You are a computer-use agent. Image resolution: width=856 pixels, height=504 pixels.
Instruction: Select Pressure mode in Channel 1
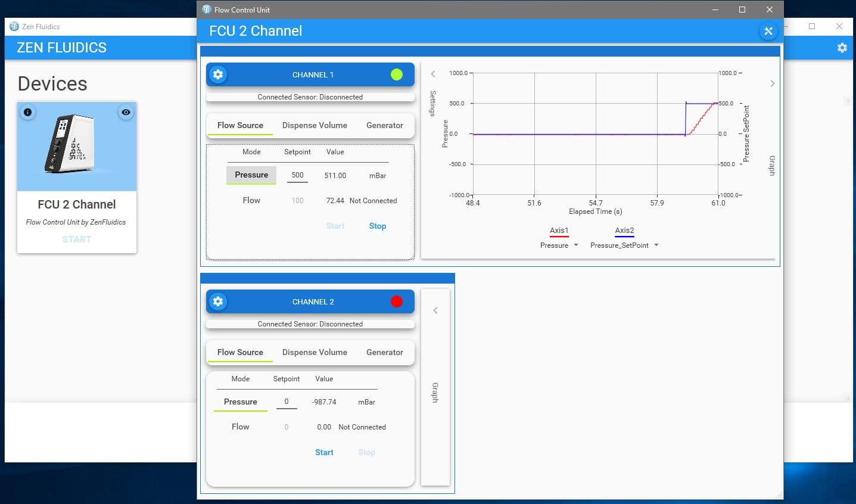coord(251,175)
